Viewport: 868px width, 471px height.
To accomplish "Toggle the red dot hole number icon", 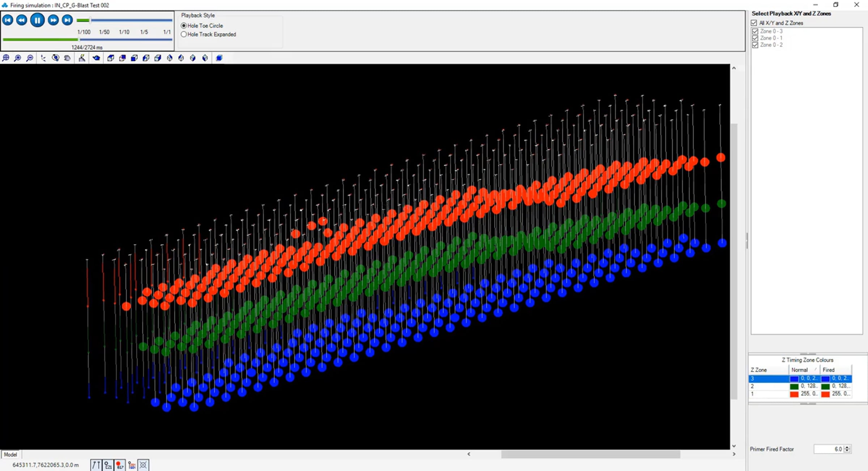I will (x=120, y=465).
